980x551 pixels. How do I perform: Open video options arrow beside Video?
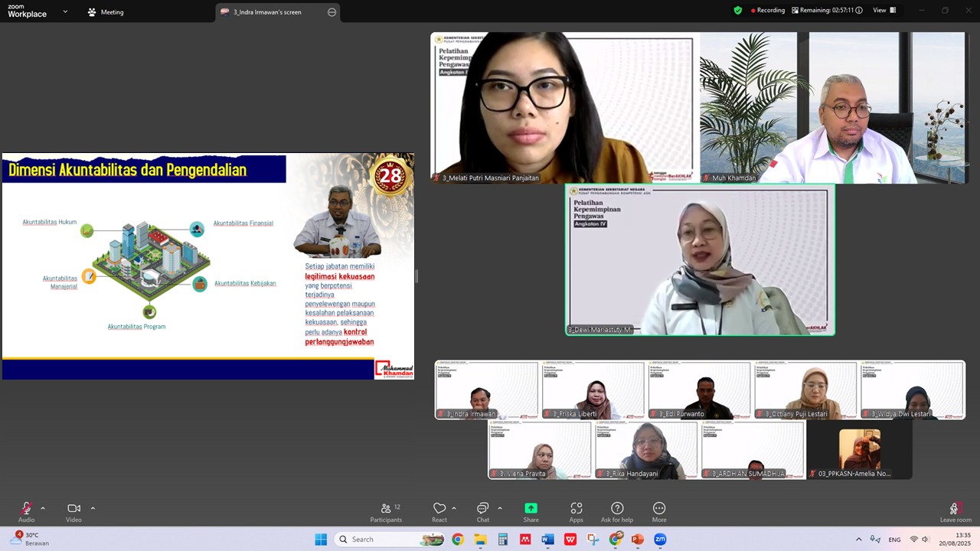coord(93,508)
